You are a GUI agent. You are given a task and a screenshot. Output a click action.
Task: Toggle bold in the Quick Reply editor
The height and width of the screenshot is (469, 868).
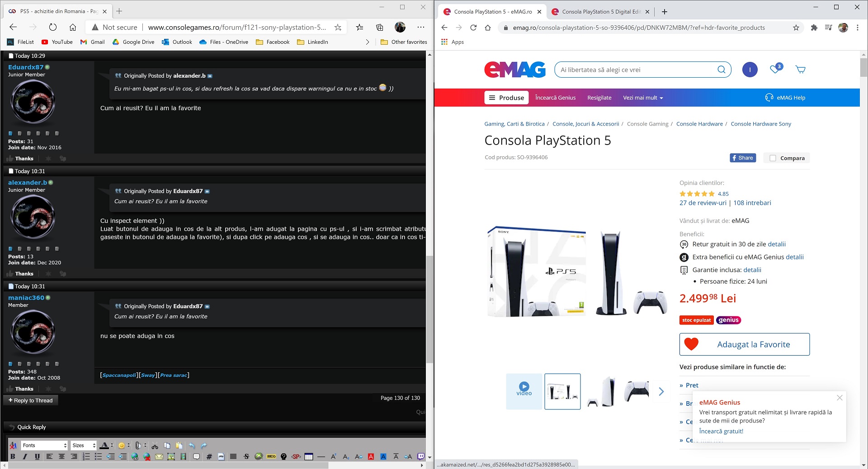pyautogui.click(x=13, y=457)
